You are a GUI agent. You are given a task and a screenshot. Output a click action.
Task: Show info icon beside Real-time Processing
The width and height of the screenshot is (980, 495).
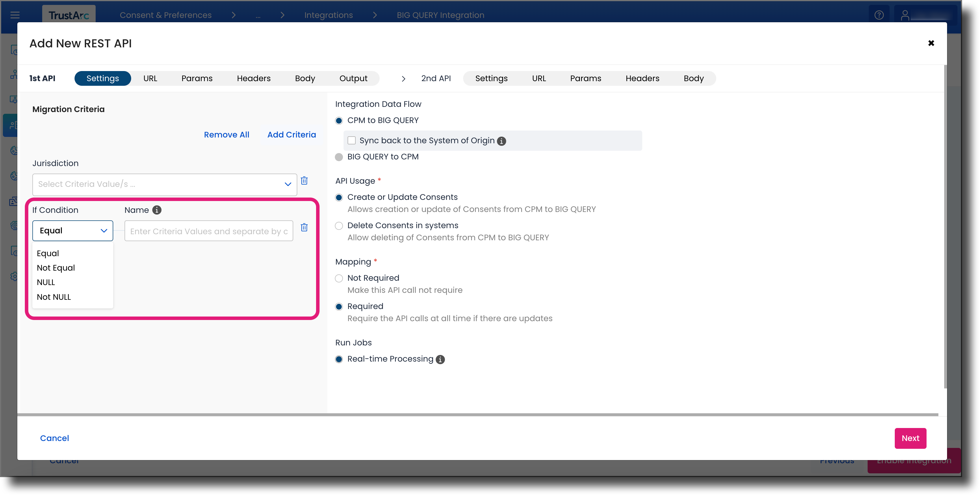(440, 359)
